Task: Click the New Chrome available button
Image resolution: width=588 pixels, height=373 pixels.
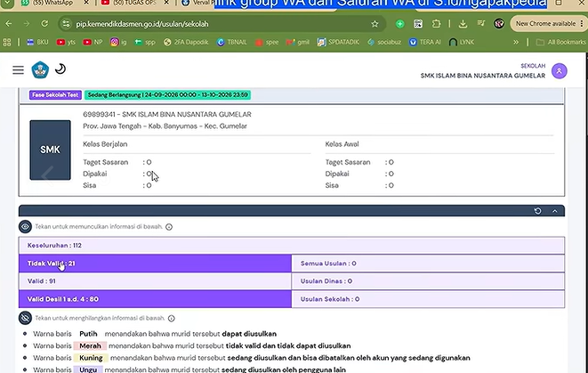Action: [x=548, y=24]
